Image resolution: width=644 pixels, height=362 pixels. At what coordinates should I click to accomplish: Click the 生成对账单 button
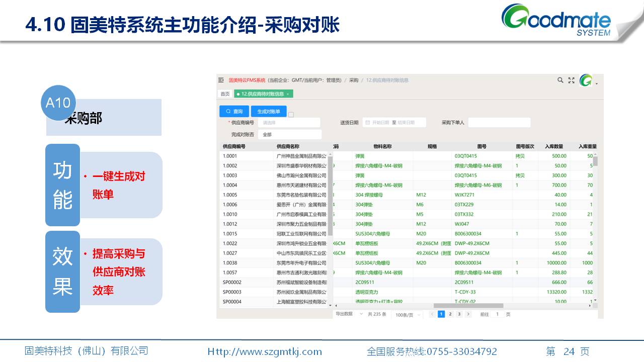pos(269,111)
